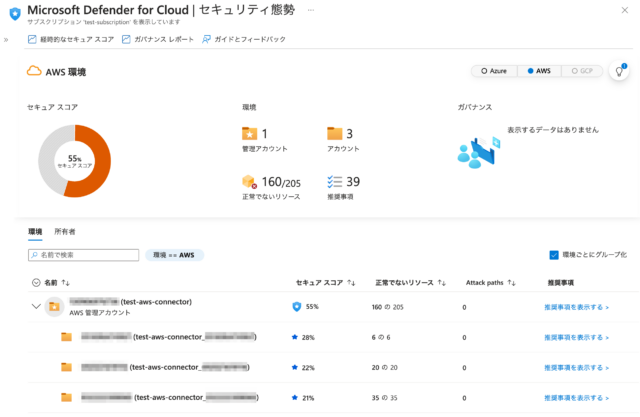640x417 pixels.
Task: Sort by 正常でないリソース column
Action: pyautogui.click(x=411, y=282)
